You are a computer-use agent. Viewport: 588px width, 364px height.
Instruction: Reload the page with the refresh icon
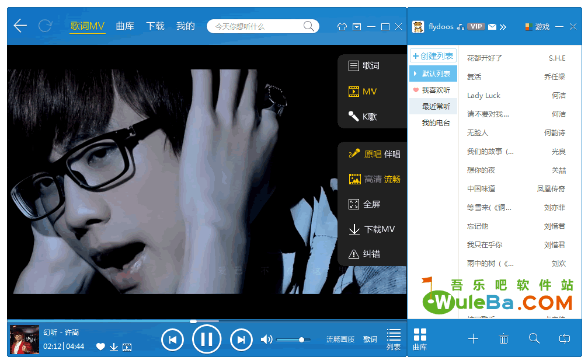[x=46, y=26]
